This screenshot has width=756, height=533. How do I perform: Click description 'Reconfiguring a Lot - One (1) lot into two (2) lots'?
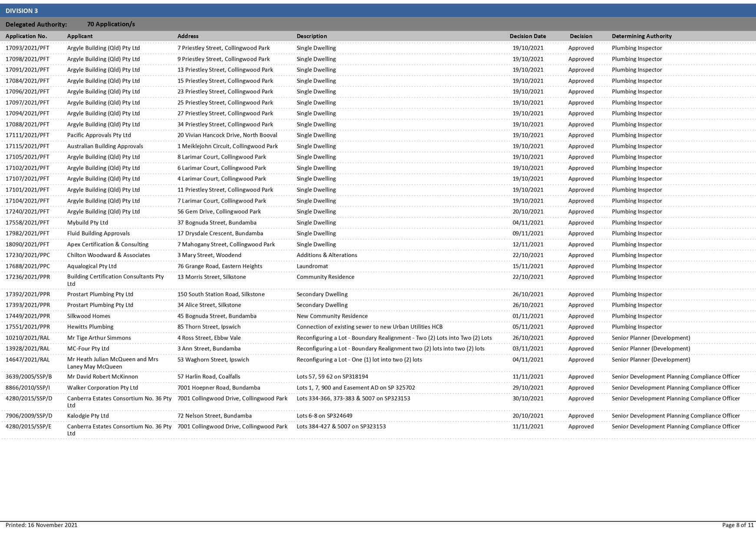pyautogui.click(x=359, y=360)
